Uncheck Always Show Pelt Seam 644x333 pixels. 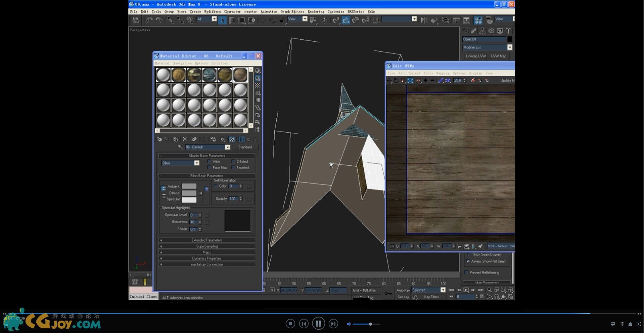[x=468, y=261]
